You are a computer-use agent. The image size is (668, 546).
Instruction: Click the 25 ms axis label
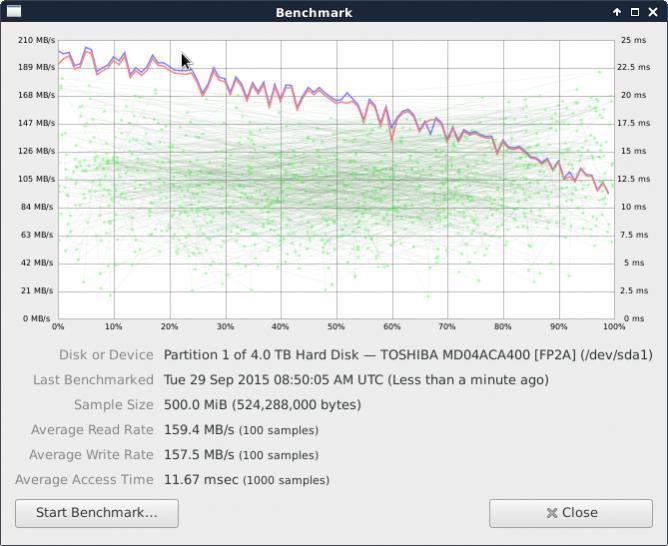click(633, 40)
